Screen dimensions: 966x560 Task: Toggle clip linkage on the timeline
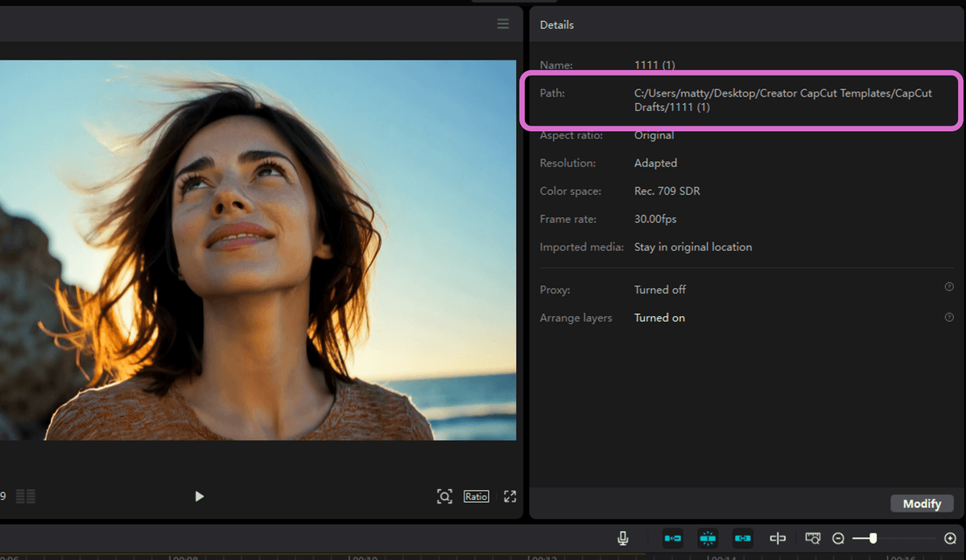pos(742,538)
